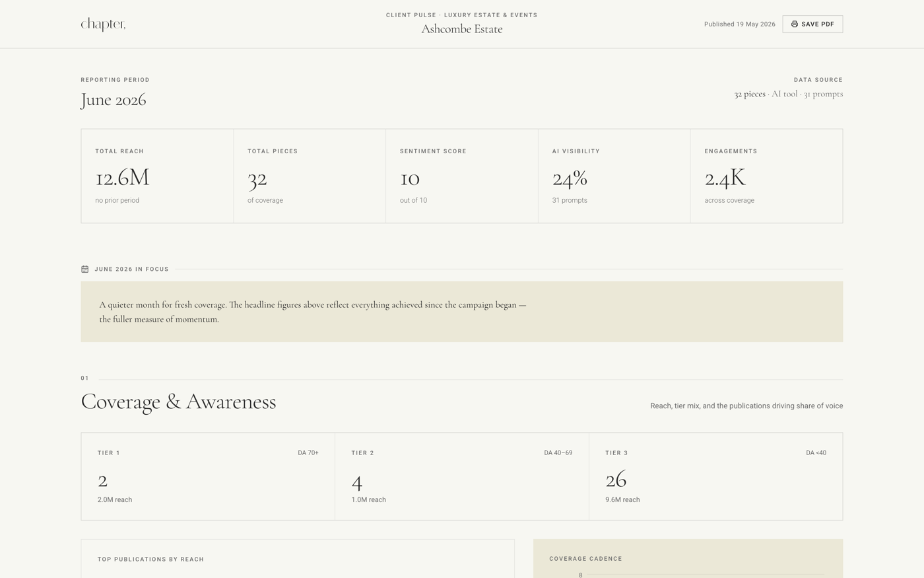Click the printer icon in Save PDF

795,24
